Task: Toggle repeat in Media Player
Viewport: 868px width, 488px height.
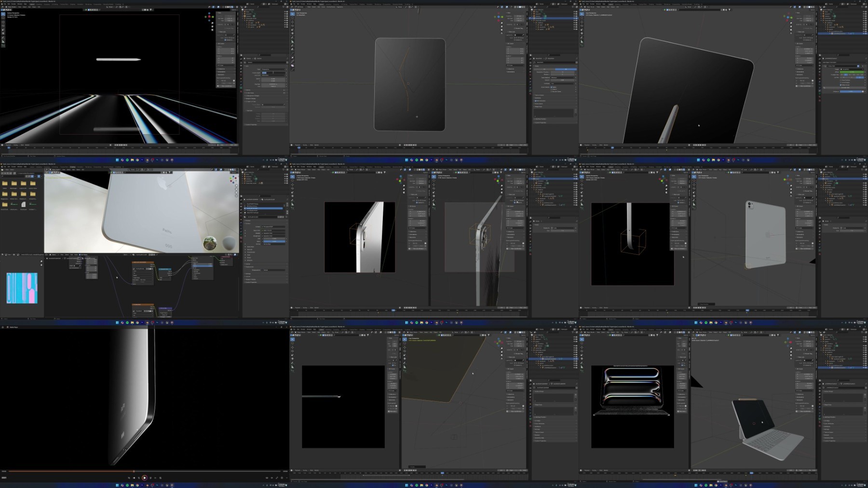Action: [x=160, y=478]
